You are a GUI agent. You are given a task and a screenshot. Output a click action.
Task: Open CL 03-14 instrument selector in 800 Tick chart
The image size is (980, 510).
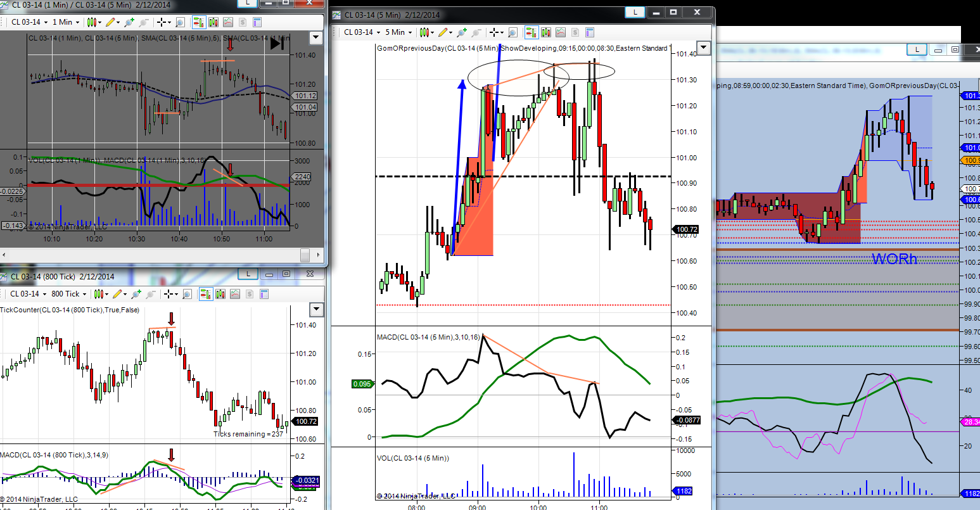click(28, 294)
